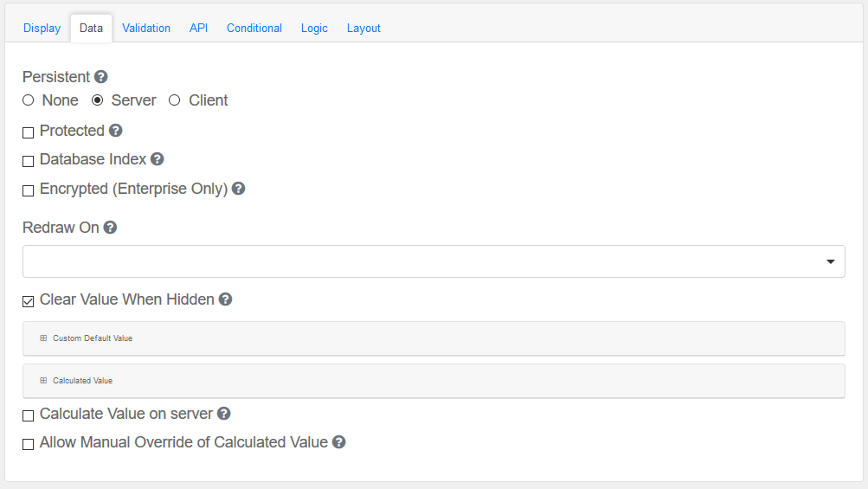The width and height of the screenshot is (868, 489).
Task: Click the help icon beside Protected
Action: (116, 131)
